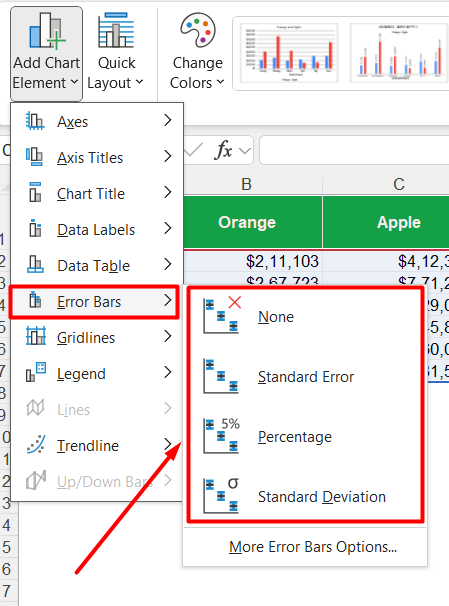Expand the Gridlines submenu arrow
Image resolution: width=449 pixels, height=606 pixels.
tap(168, 336)
